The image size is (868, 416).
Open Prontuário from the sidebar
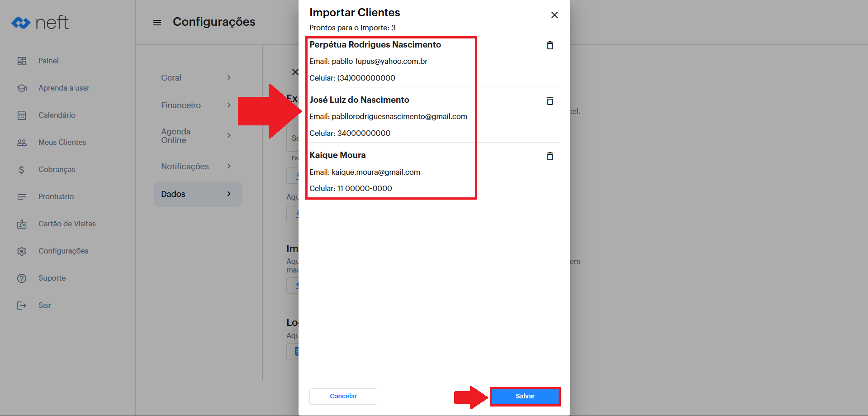click(x=56, y=196)
